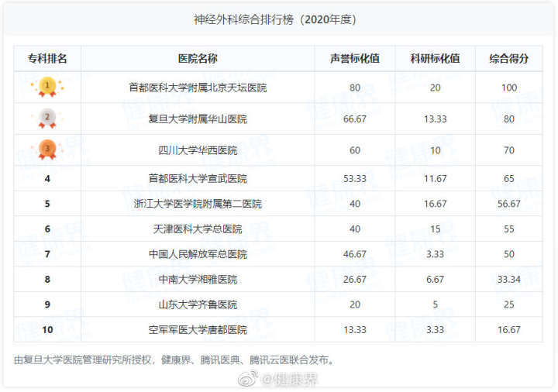Click 科研标化值 16.67 for 浙江大学

[x=435, y=204]
